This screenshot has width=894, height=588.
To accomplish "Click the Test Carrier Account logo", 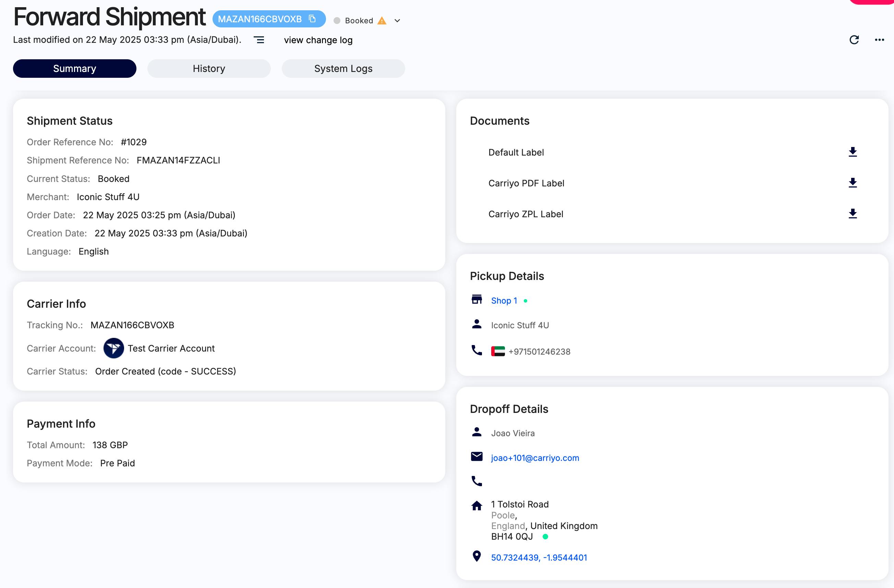I will click(x=113, y=348).
